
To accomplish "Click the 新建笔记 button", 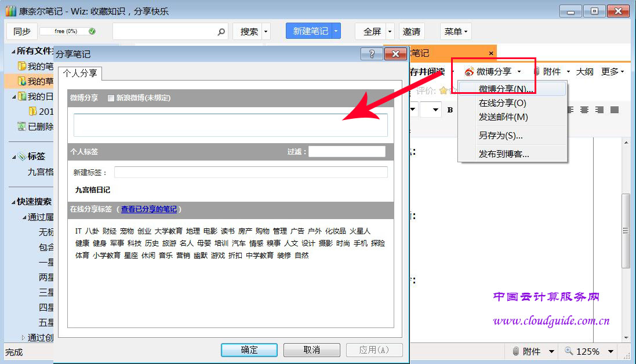I will (310, 31).
